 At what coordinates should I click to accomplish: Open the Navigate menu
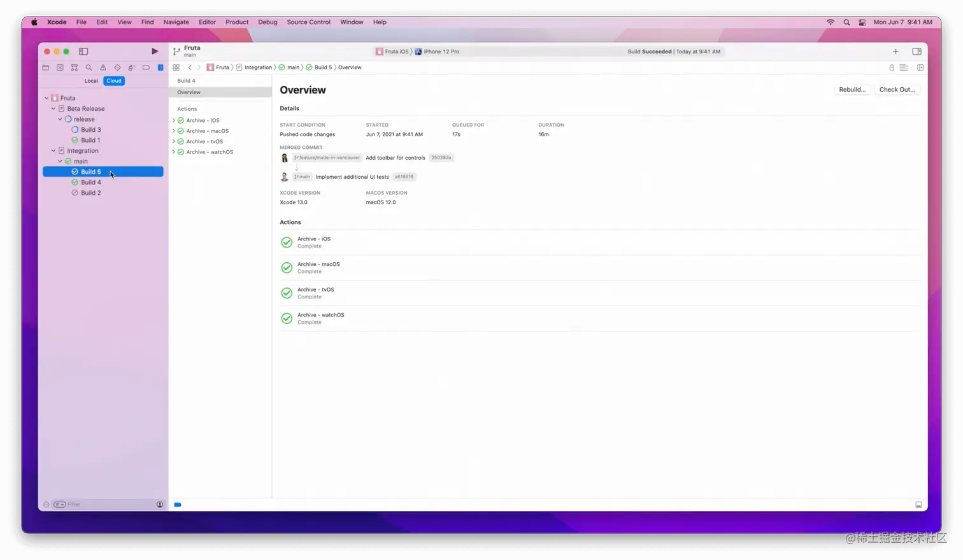176,22
